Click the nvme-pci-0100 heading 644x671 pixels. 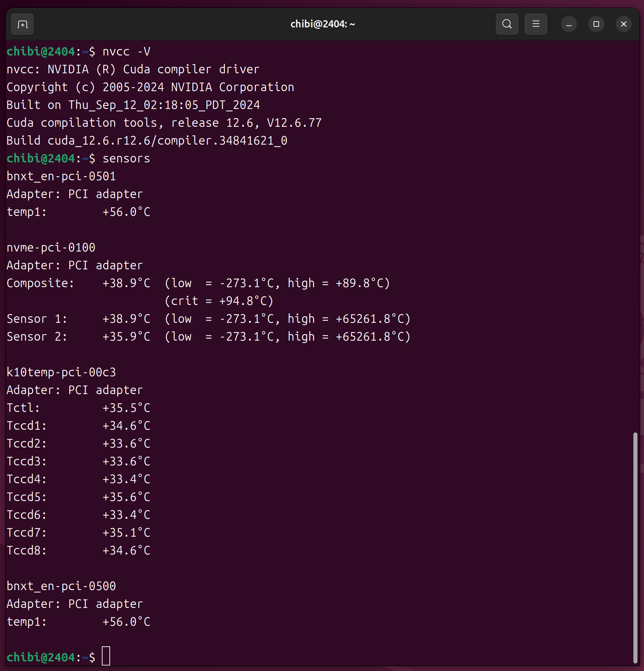click(x=51, y=248)
